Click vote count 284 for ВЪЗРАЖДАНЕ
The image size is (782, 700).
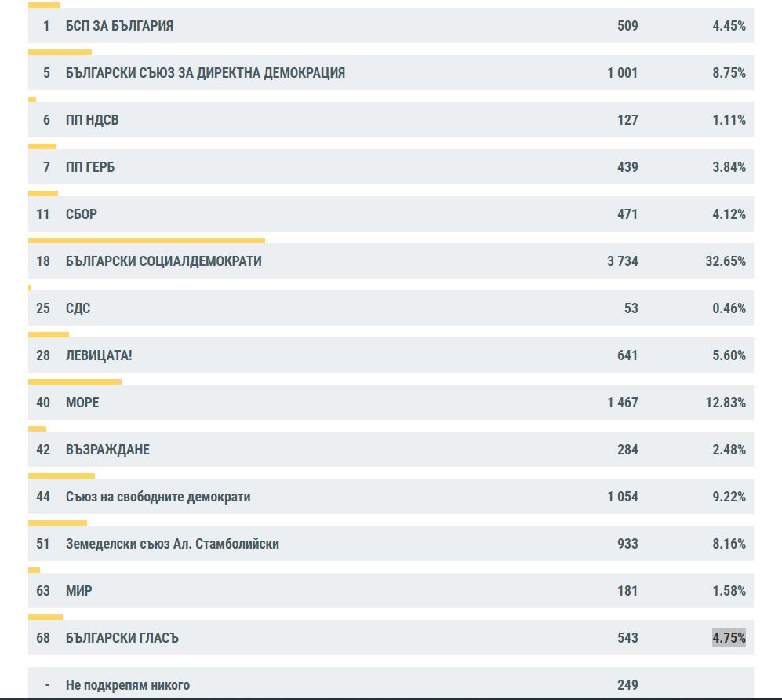click(x=627, y=450)
